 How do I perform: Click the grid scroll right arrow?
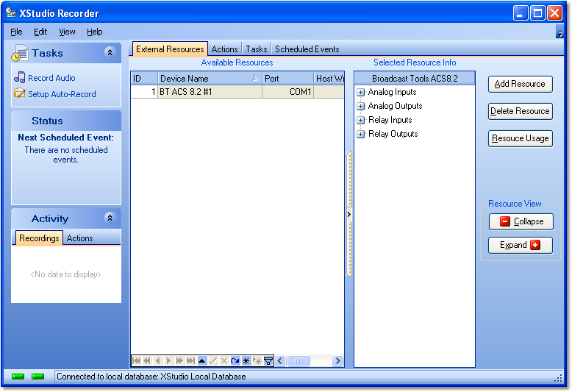tap(337, 361)
